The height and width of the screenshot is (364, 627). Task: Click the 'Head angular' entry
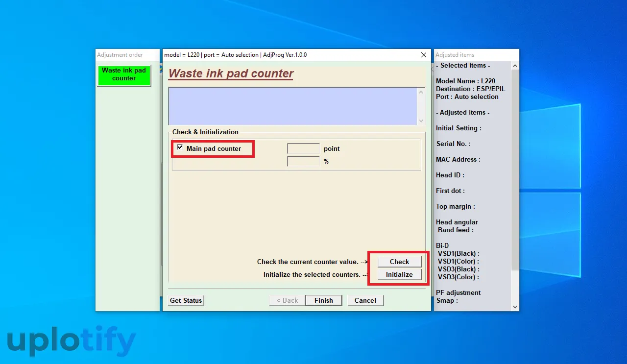click(457, 222)
